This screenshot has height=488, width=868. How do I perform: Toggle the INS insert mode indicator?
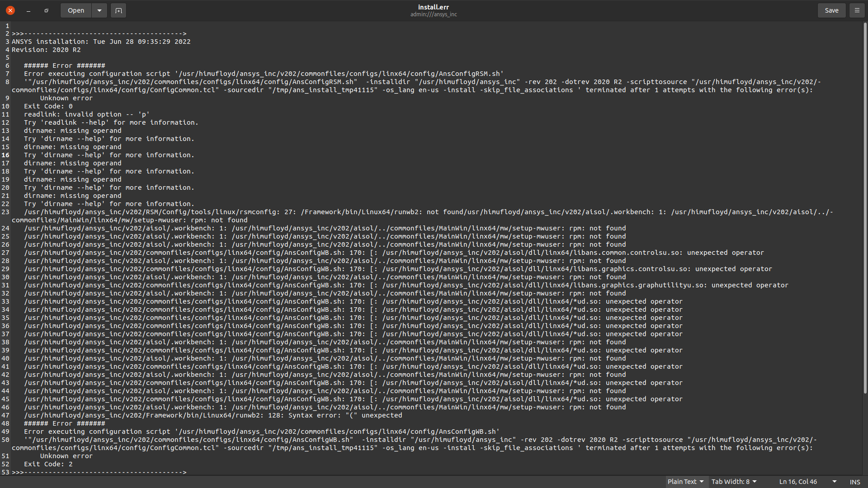[x=854, y=482]
